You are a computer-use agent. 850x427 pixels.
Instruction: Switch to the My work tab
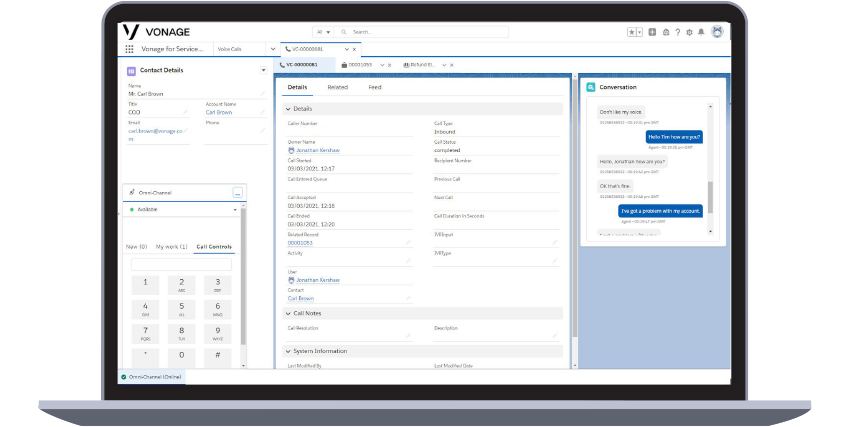click(x=170, y=246)
